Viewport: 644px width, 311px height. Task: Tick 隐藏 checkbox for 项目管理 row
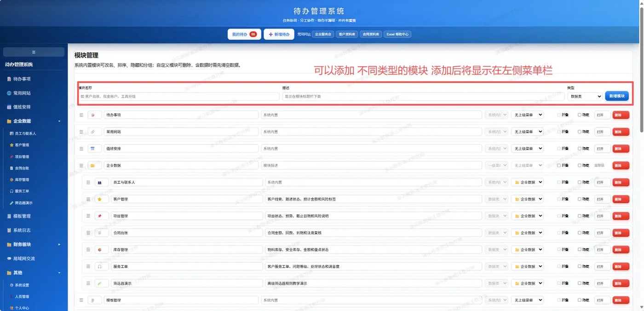pos(580,216)
